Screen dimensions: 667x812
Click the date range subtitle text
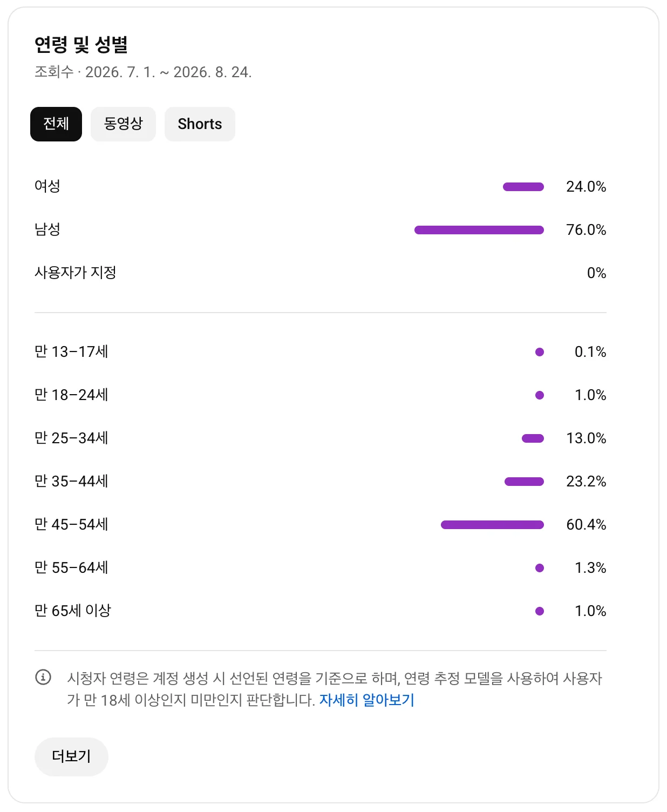point(143,72)
